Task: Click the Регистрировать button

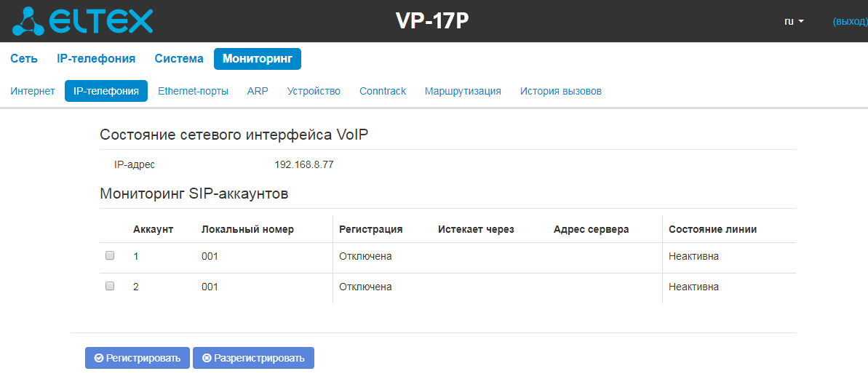Action: coord(138,358)
